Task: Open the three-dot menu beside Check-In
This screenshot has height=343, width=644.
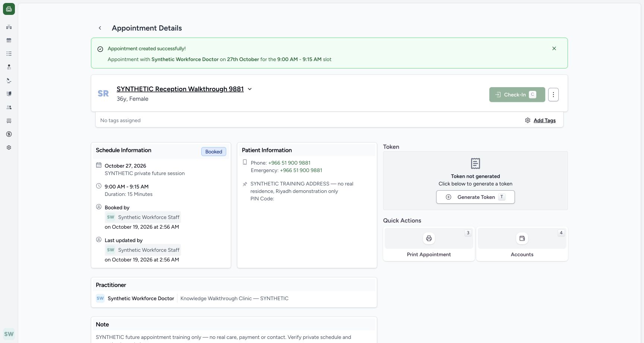Action: [553, 95]
